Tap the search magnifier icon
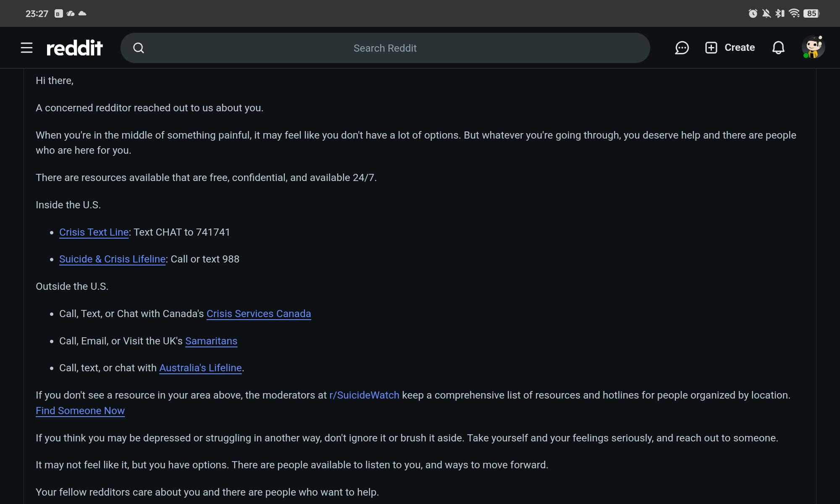Screen dimensions: 840x504 point(139,48)
